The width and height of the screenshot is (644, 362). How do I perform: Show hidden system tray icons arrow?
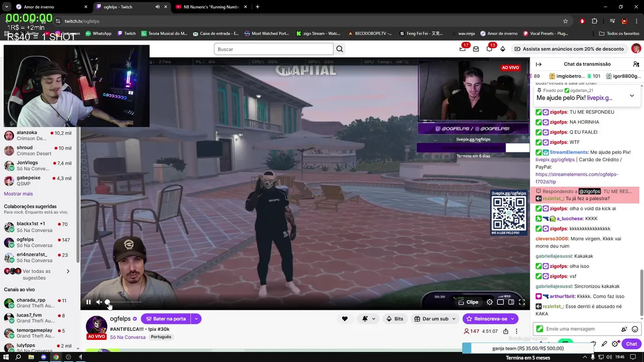(x=585, y=357)
